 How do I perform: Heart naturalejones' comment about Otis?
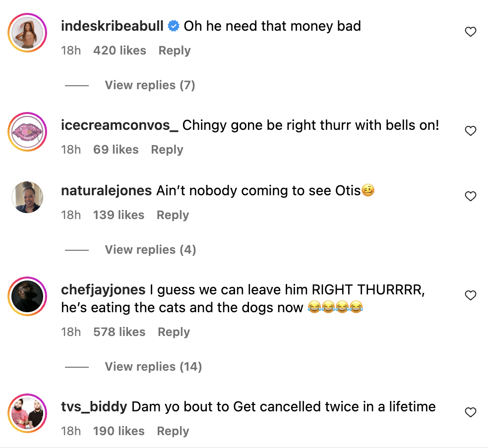click(470, 197)
